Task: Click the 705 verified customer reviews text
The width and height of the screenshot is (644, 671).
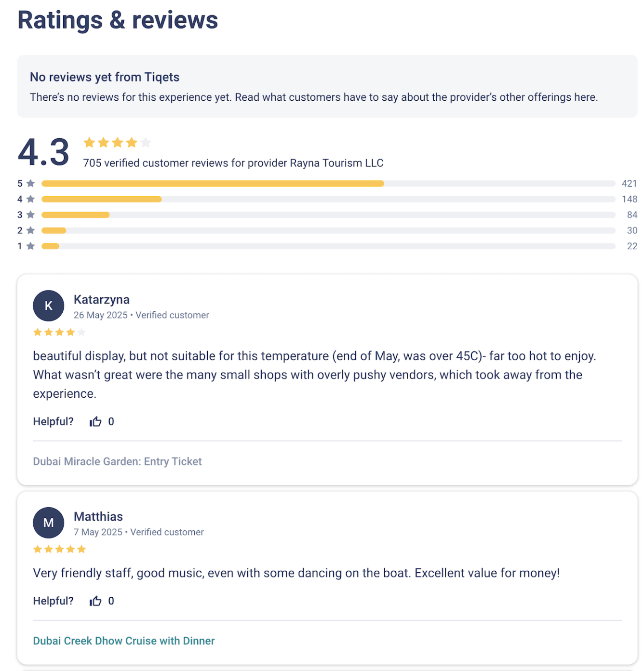Action: (233, 163)
